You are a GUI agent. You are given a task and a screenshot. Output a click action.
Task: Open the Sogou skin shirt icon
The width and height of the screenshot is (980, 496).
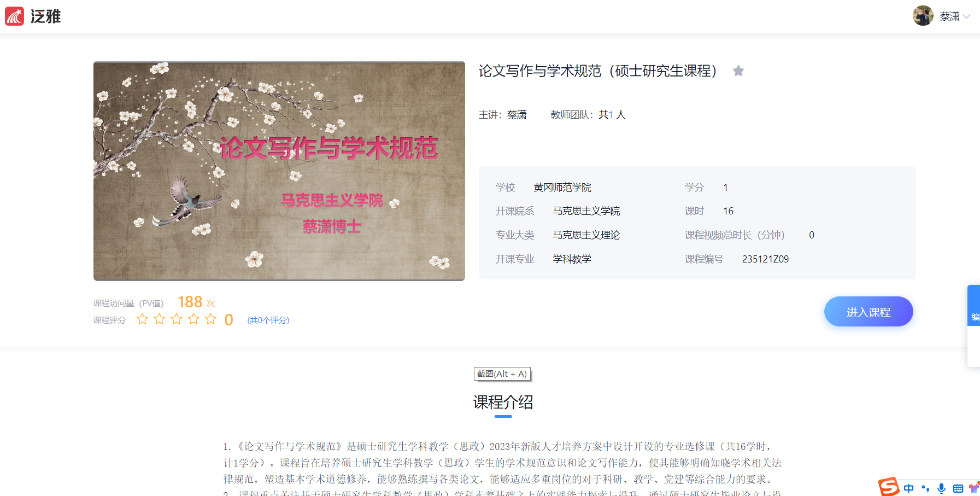[974, 488]
